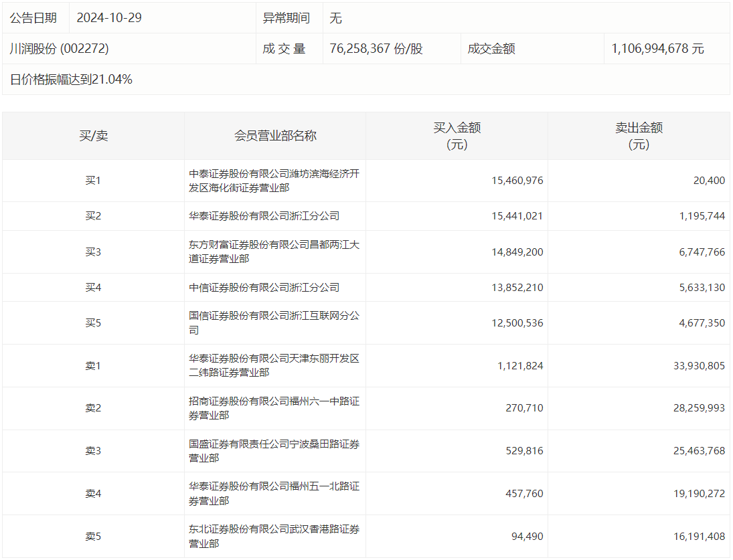Click 中信证券 浙江分公司 branch name

pos(264,288)
